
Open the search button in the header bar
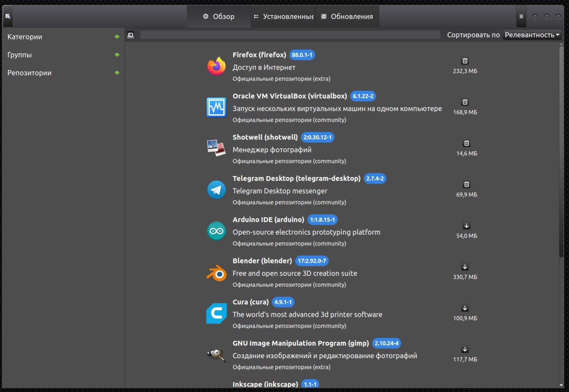8,16
